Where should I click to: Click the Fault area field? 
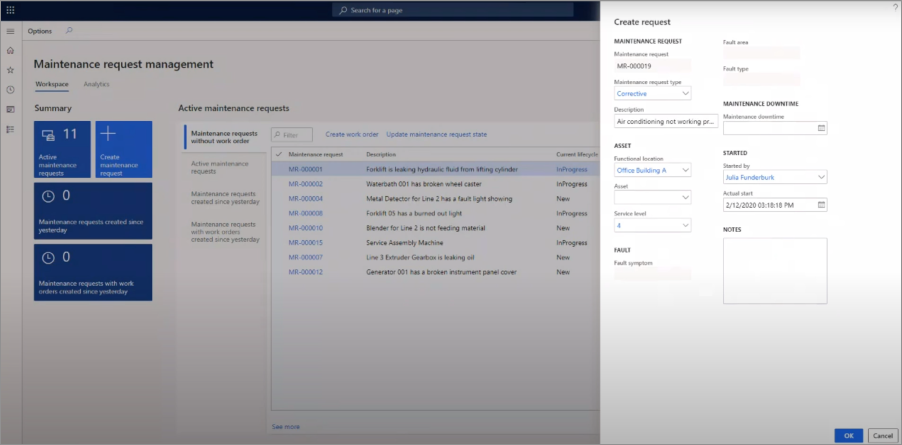(x=761, y=53)
